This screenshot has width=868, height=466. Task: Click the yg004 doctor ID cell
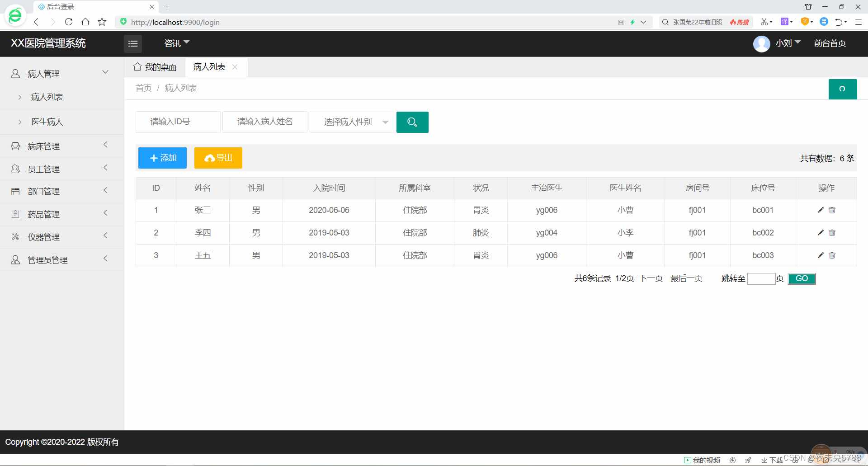pos(547,233)
